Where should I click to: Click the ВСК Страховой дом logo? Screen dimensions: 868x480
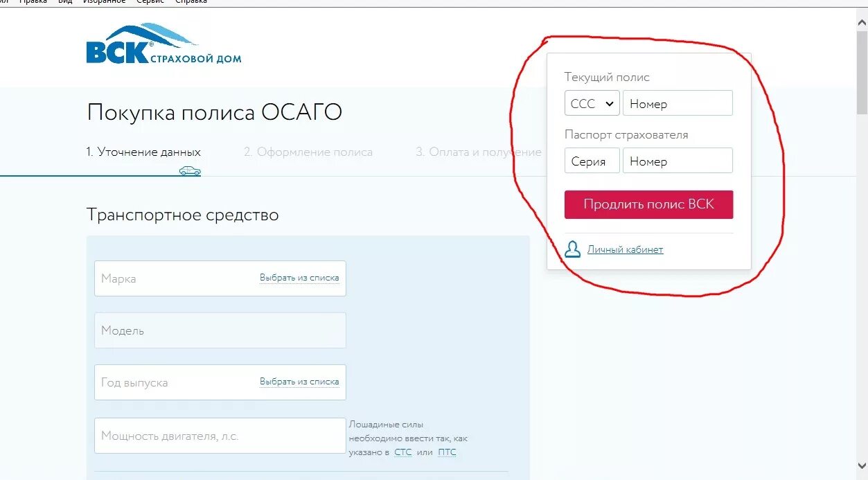163,44
